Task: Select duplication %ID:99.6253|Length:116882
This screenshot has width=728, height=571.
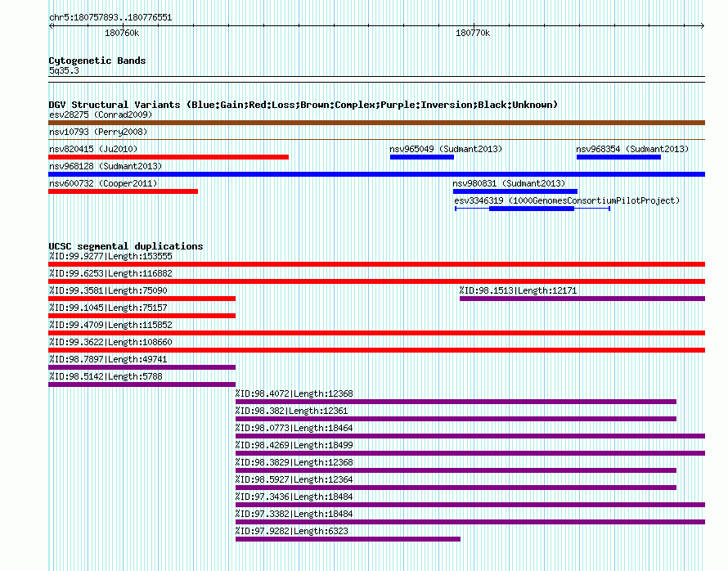Action: click(x=376, y=281)
